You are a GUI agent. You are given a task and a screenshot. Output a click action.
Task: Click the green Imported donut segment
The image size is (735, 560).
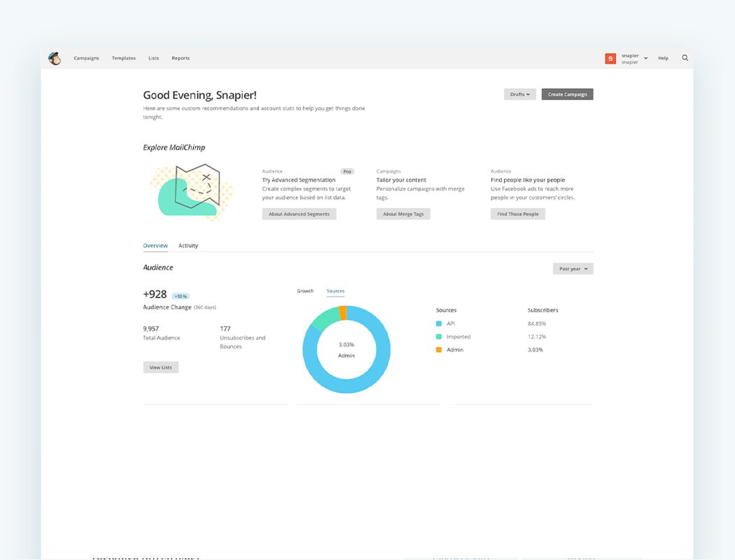324,318
